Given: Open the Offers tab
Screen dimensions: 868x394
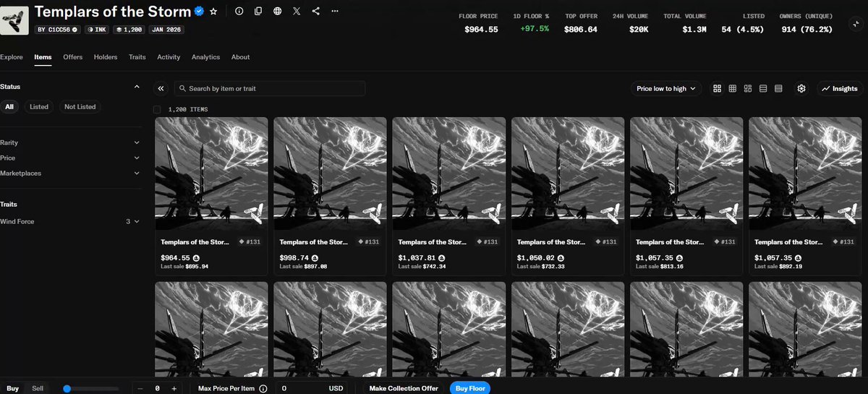Looking at the screenshot, I should (72, 57).
